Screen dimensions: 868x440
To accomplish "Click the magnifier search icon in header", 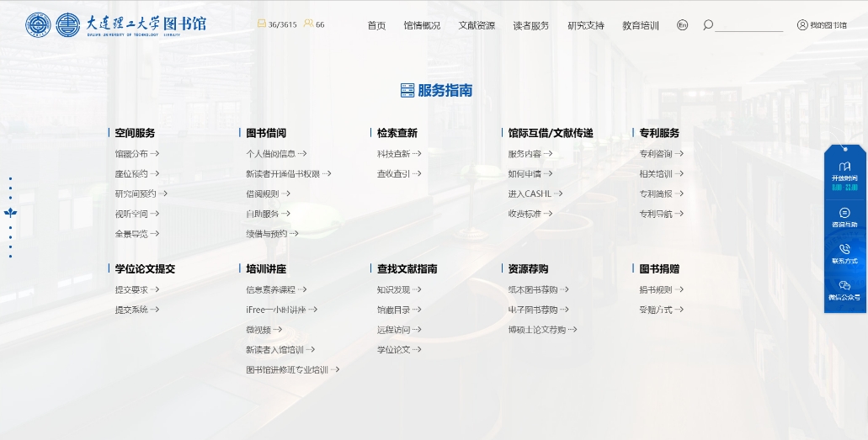I will coord(707,25).
